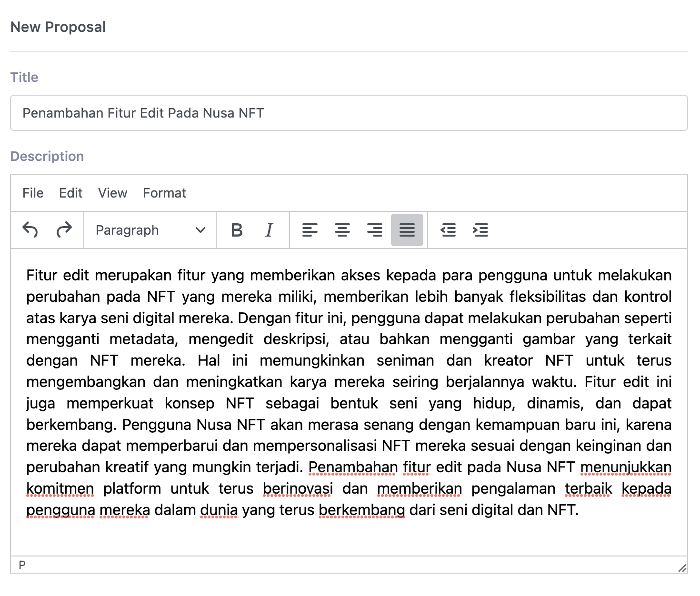700x596 pixels.
Task: Open the File menu
Action: (x=33, y=193)
